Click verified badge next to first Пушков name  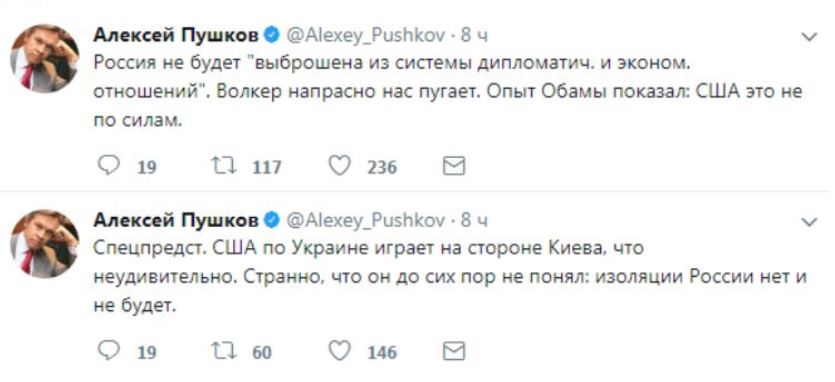(272, 36)
